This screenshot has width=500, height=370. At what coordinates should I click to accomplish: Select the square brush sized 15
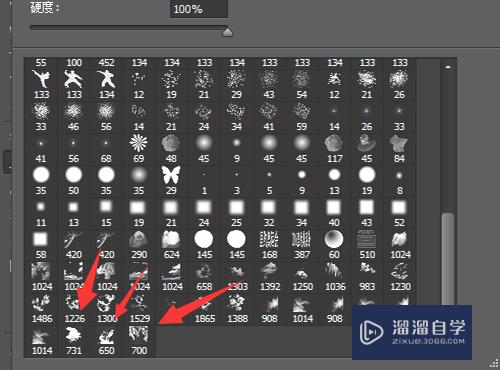click(x=106, y=207)
